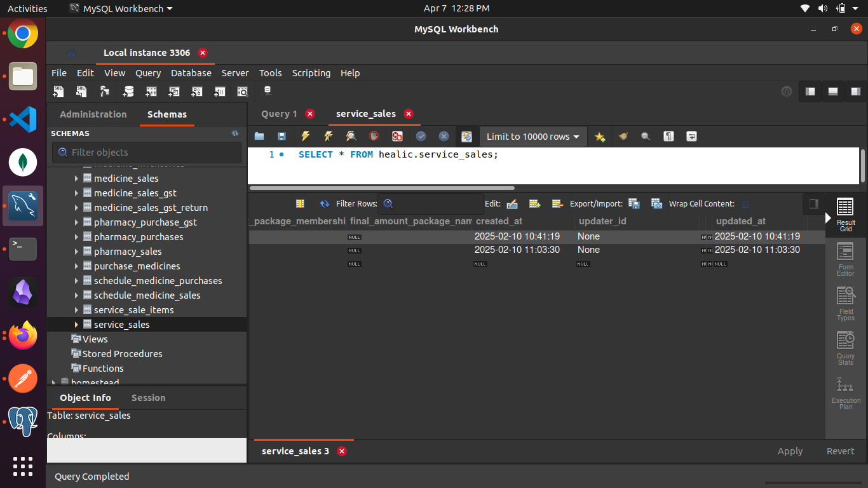Execute the query with lightning icon
Image resolution: width=868 pixels, height=488 pixels.
305,136
